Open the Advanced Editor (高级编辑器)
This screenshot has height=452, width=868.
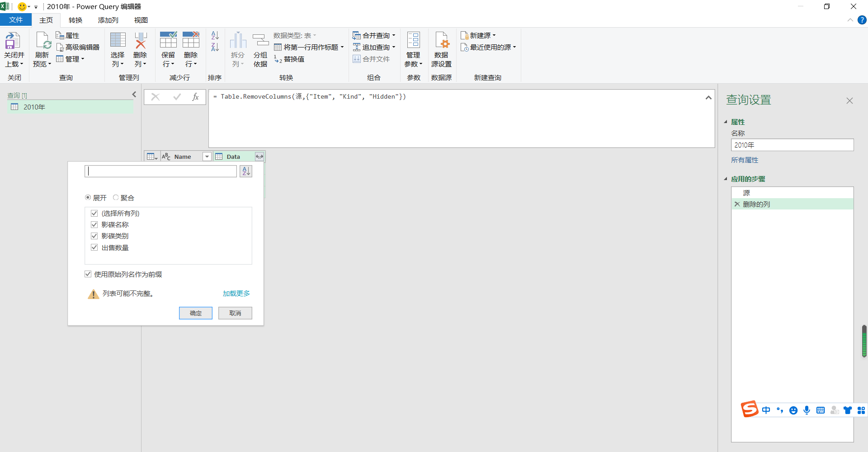click(78, 47)
